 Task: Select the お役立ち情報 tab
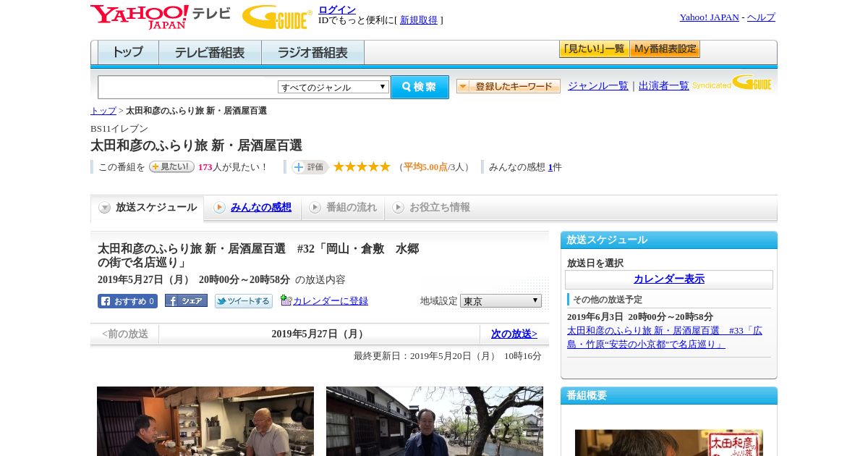coord(431,208)
